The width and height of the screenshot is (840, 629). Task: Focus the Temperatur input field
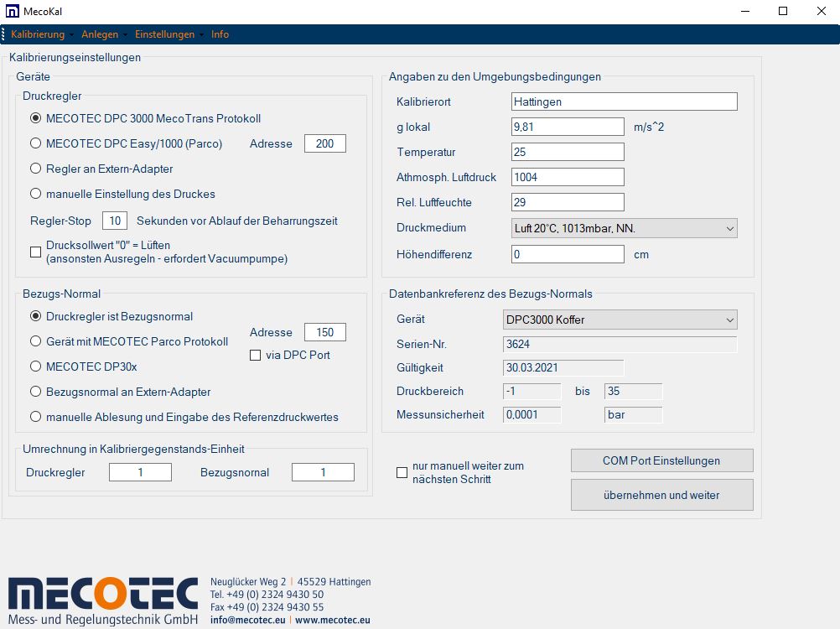click(568, 152)
